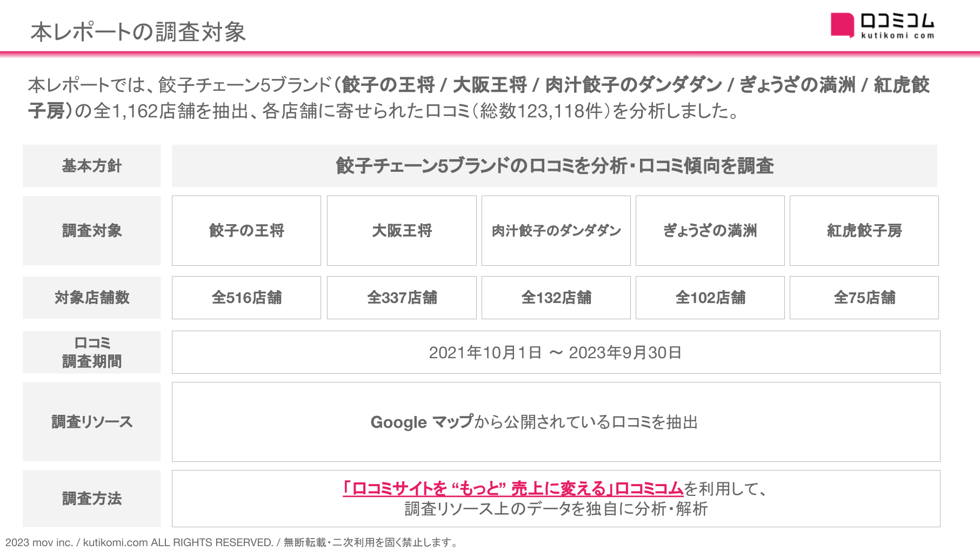The height and width of the screenshot is (551, 980).
Task: Click the 餃子の王将 table cell
Action: (x=246, y=231)
